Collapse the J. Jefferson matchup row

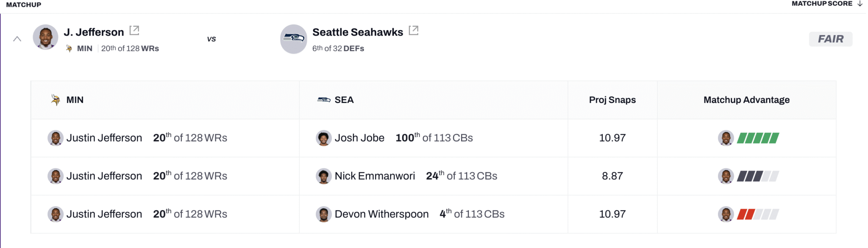coord(17,39)
